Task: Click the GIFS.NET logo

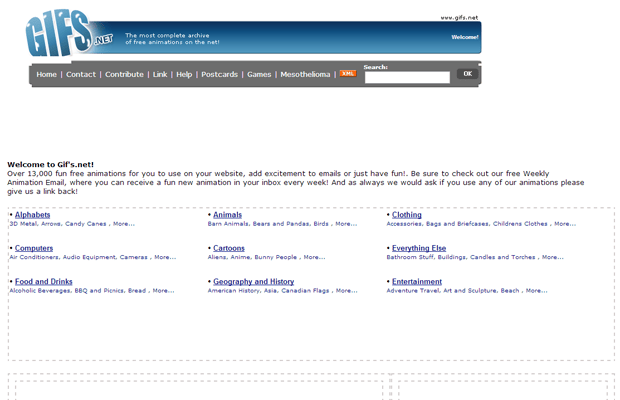Action: pyautogui.click(x=69, y=33)
